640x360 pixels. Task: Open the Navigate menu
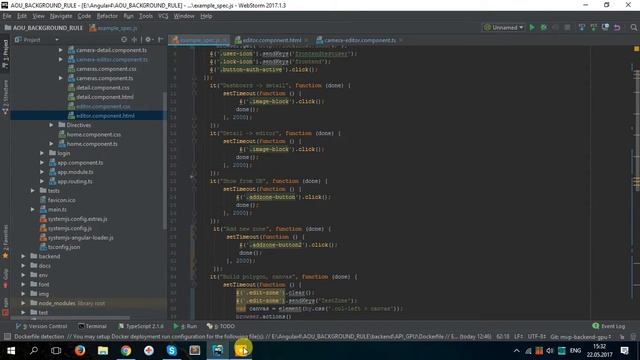point(61,16)
